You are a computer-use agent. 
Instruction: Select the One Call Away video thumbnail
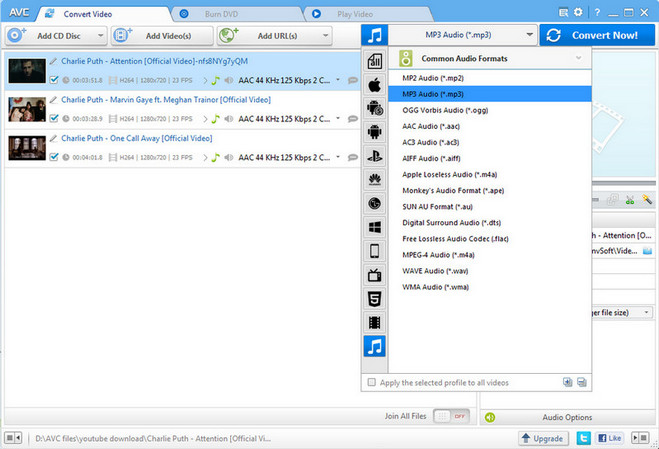click(27, 148)
